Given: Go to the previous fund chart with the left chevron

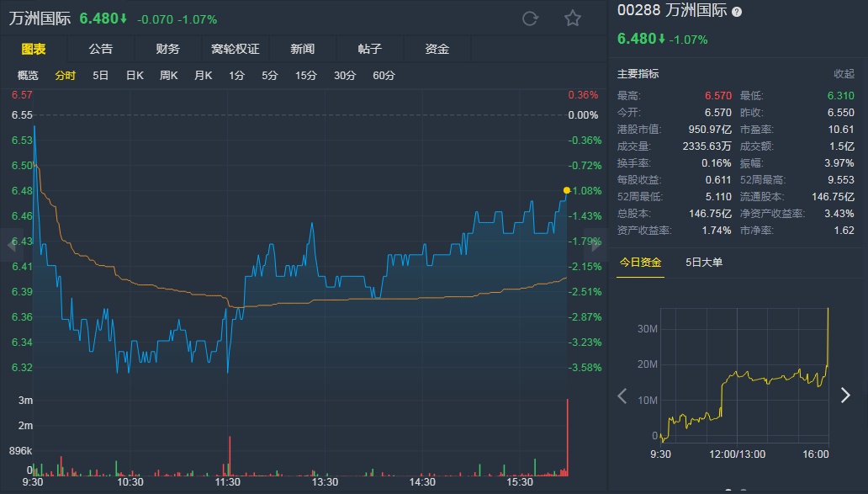Looking at the screenshot, I should (x=622, y=396).
